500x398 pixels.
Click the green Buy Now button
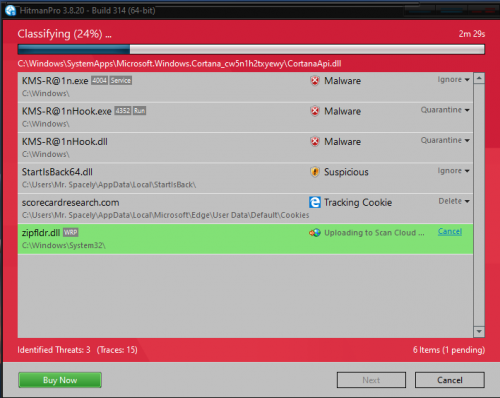pyautogui.click(x=60, y=380)
